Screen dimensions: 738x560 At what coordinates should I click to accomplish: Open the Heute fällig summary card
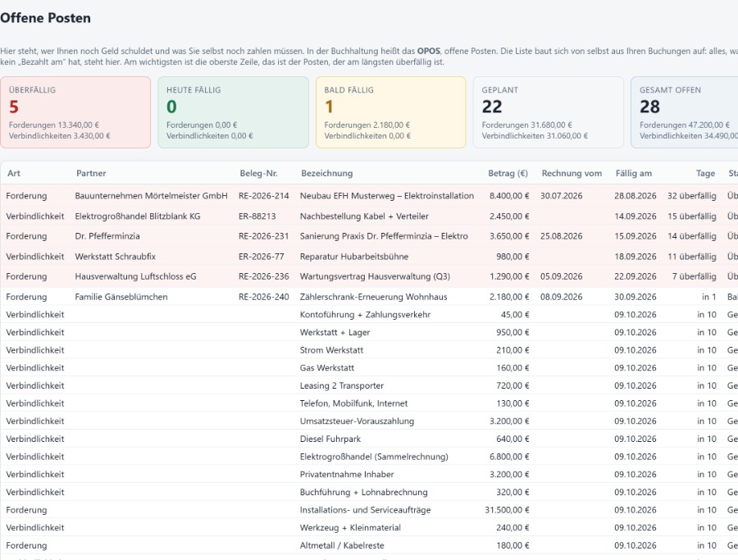click(x=233, y=112)
